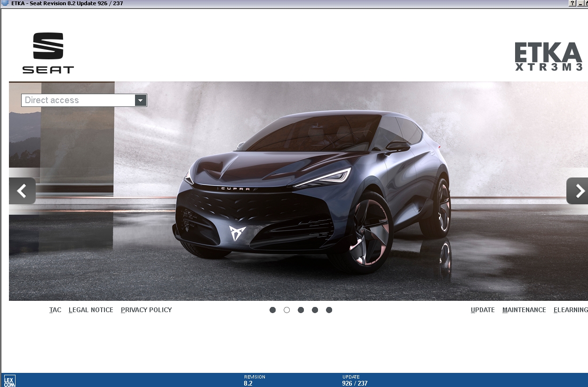Click the Cupra car slide image

pos(298,191)
